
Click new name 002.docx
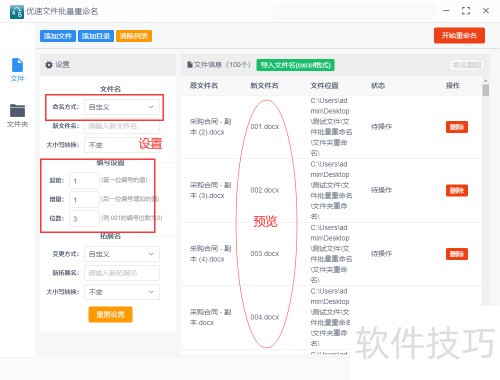tap(265, 190)
